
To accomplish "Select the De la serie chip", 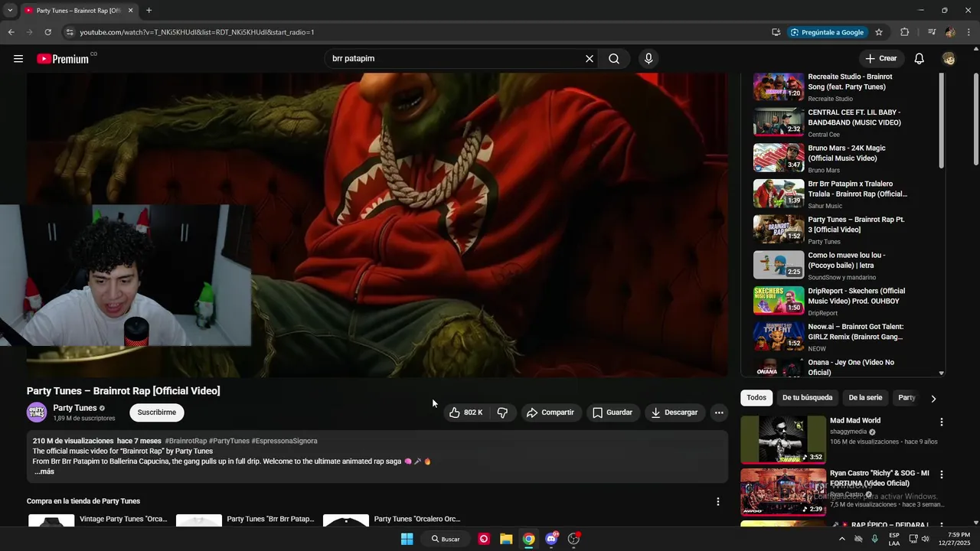I will 865,398.
